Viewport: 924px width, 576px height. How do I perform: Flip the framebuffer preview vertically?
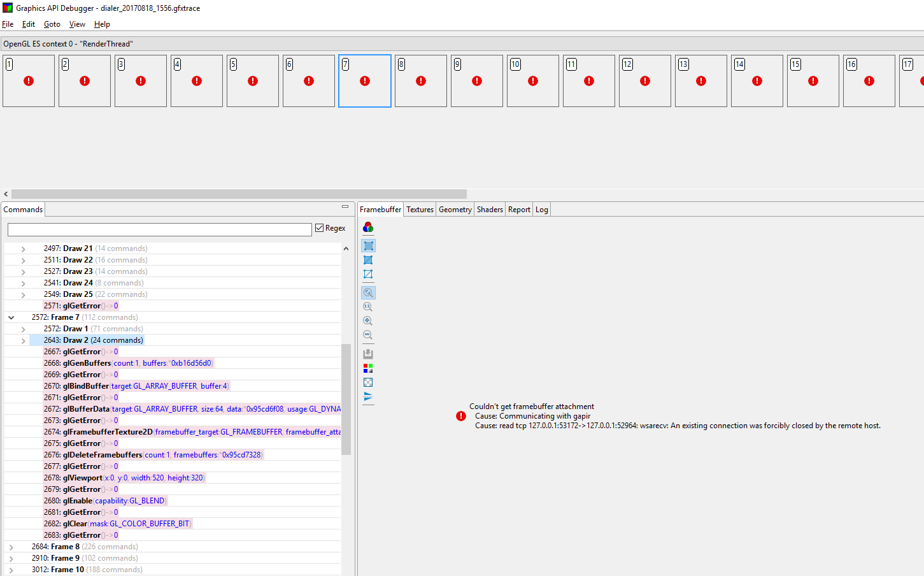pyautogui.click(x=368, y=396)
